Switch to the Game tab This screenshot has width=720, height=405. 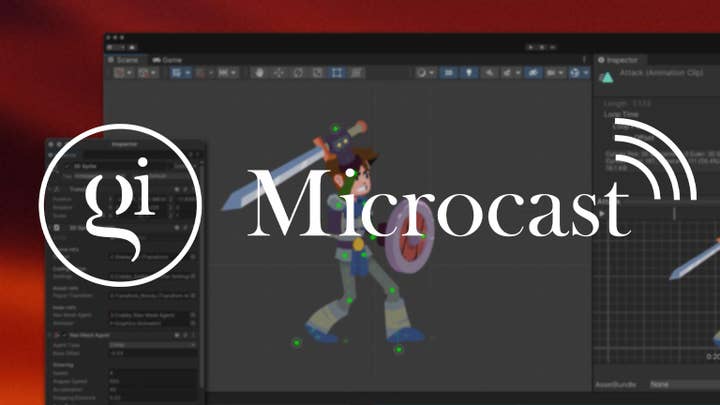167,60
